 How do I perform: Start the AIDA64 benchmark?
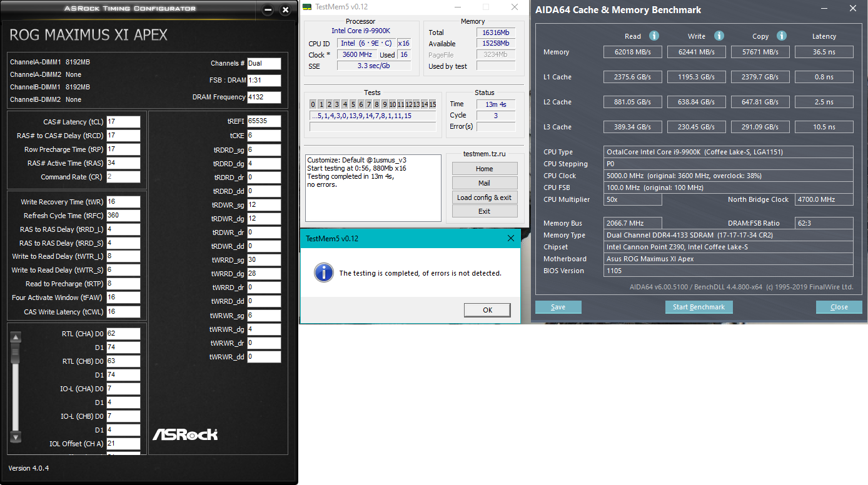[699, 307]
